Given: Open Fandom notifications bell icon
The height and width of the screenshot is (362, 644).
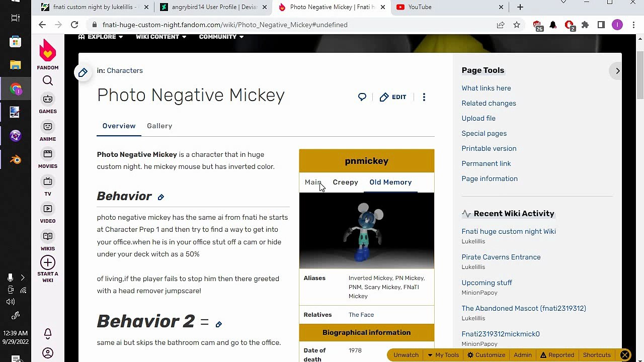Looking at the screenshot, I should 48,333.
